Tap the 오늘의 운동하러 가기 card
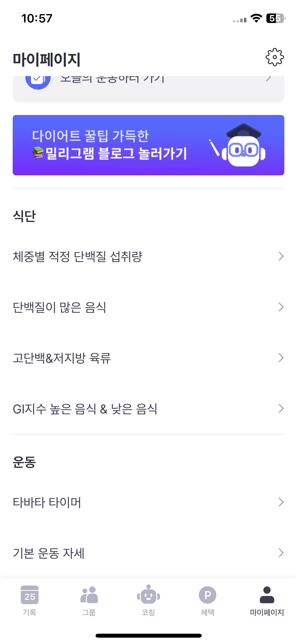The image size is (297, 644). click(x=148, y=89)
